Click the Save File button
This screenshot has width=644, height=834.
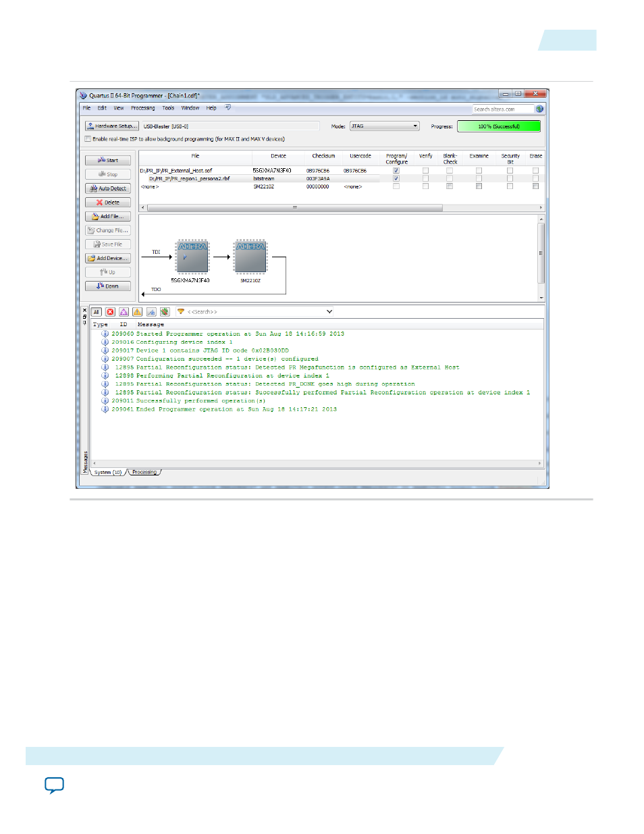[108, 244]
